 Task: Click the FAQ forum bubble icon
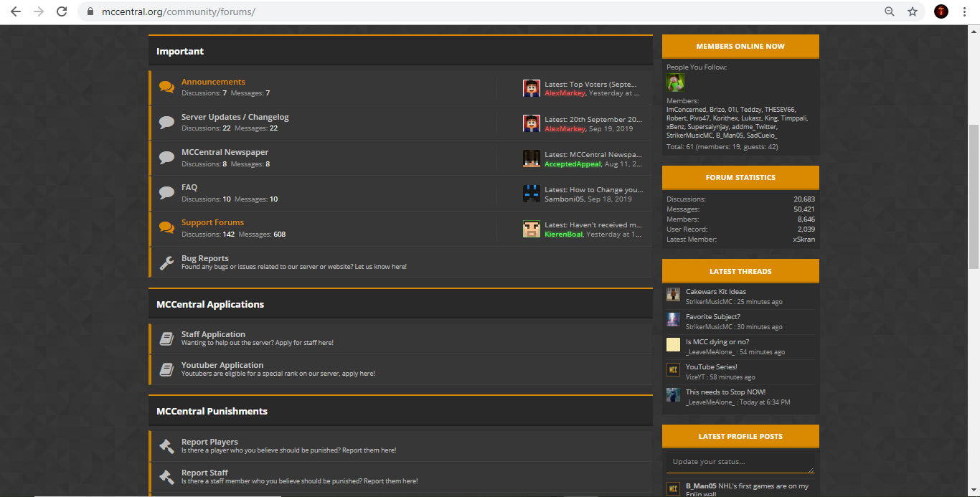coord(166,193)
